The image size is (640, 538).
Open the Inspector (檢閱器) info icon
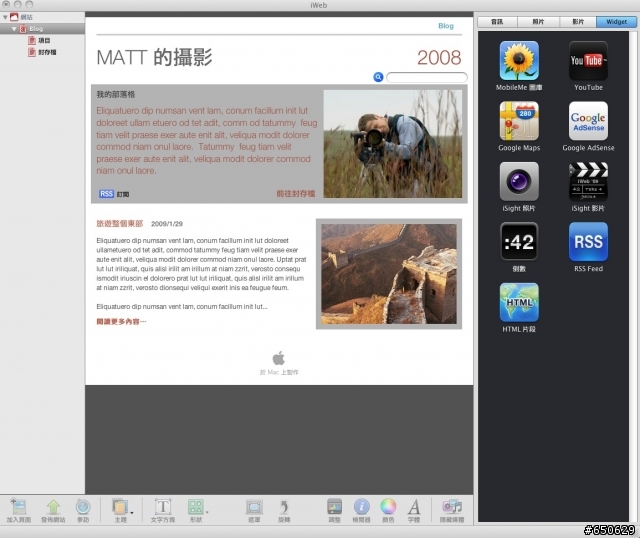361,507
